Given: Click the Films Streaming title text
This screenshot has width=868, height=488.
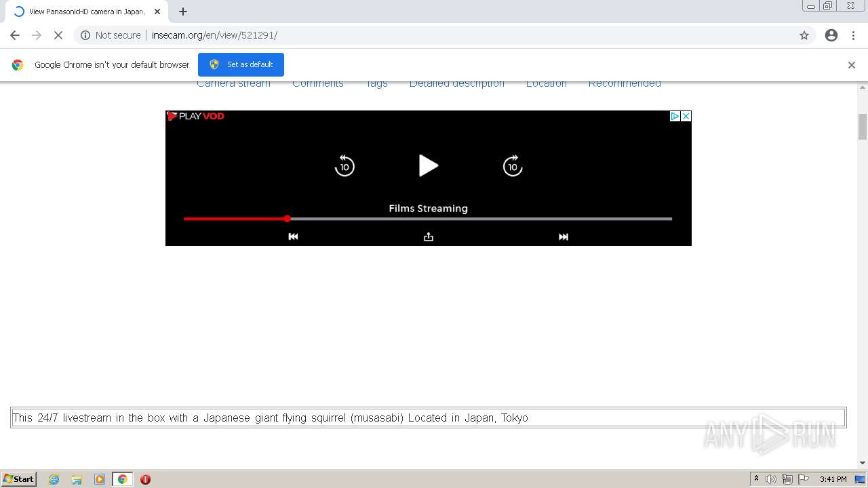Looking at the screenshot, I should tap(428, 208).
